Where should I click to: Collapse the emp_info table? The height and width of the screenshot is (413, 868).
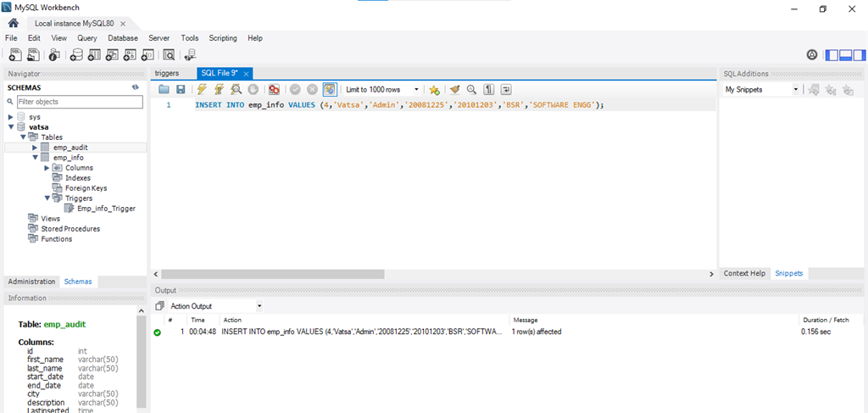click(x=34, y=157)
